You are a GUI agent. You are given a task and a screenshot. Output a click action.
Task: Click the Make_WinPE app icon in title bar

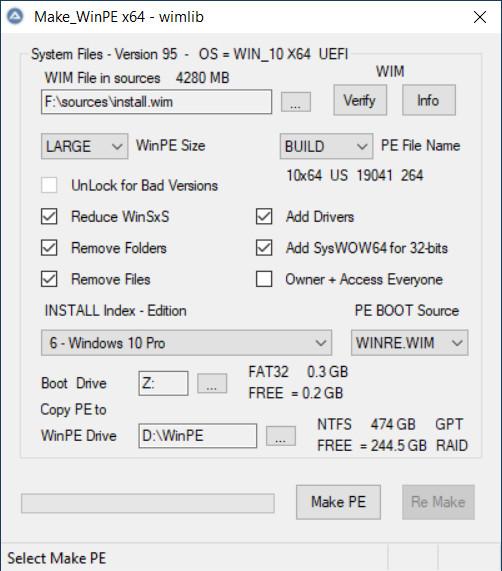(15, 16)
